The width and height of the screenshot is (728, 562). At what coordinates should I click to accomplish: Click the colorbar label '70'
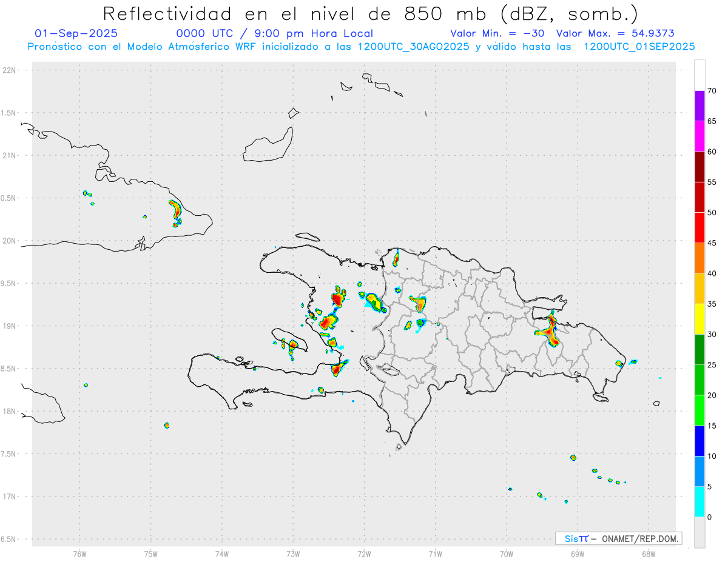[x=712, y=91]
